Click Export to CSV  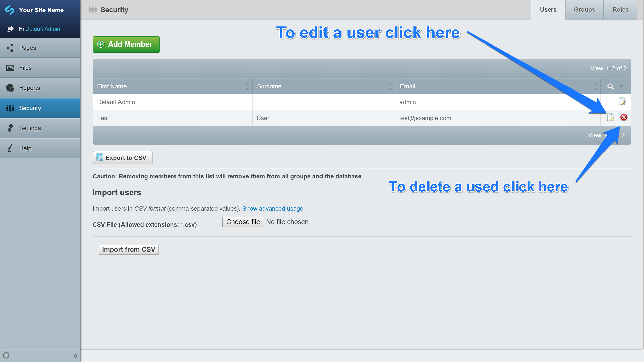tap(123, 158)
